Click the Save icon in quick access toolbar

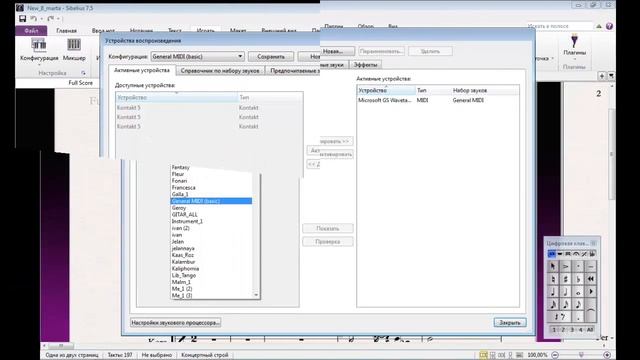pos(22,18)
